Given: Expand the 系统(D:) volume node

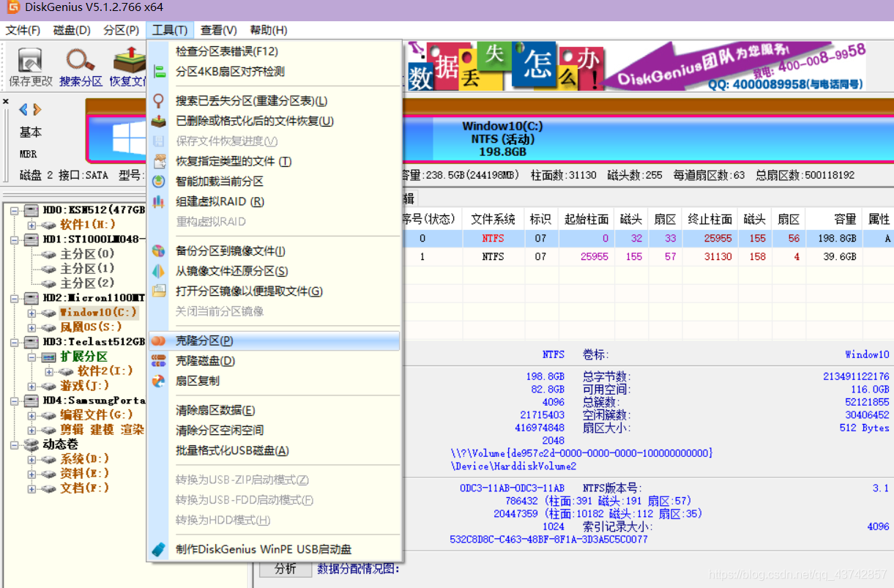Looking at the screenshot, I should (31, 459).
